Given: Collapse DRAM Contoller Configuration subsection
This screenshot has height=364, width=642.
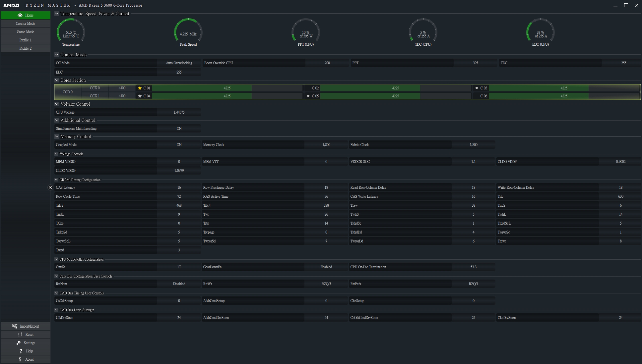Looking at the screenshot, I should point(56,259).
